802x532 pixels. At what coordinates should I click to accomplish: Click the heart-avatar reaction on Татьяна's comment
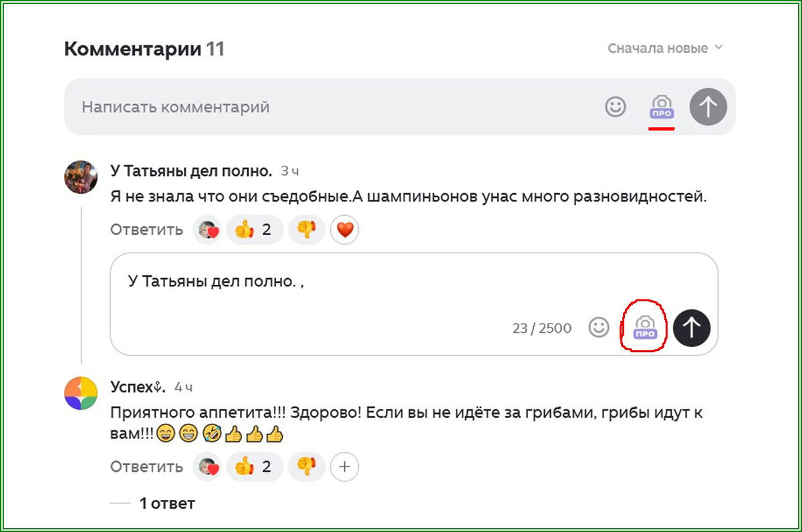point(207,229)
